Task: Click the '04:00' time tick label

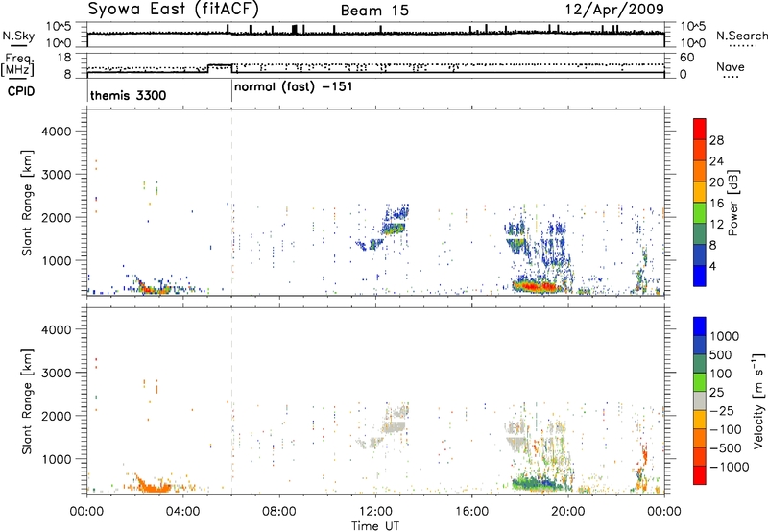Action: 182,512
